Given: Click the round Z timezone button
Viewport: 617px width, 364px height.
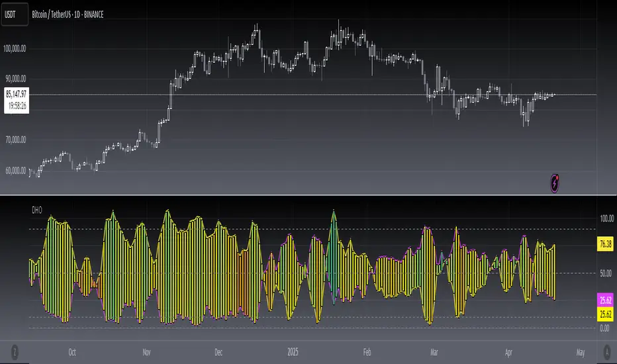Looking at the screenshot, I should pos(15,352).
